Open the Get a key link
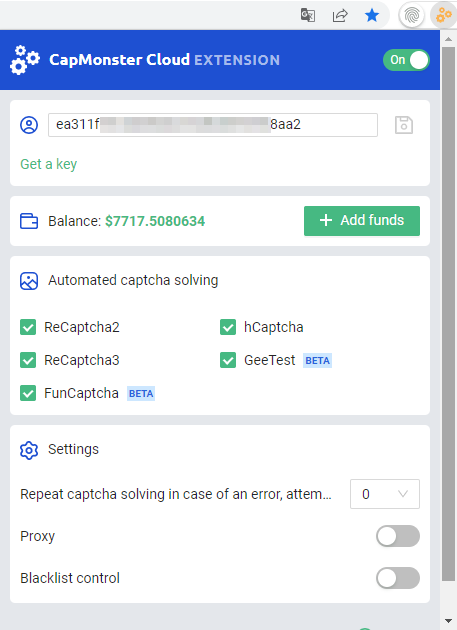The image size is (457, 630). [49, 164]
